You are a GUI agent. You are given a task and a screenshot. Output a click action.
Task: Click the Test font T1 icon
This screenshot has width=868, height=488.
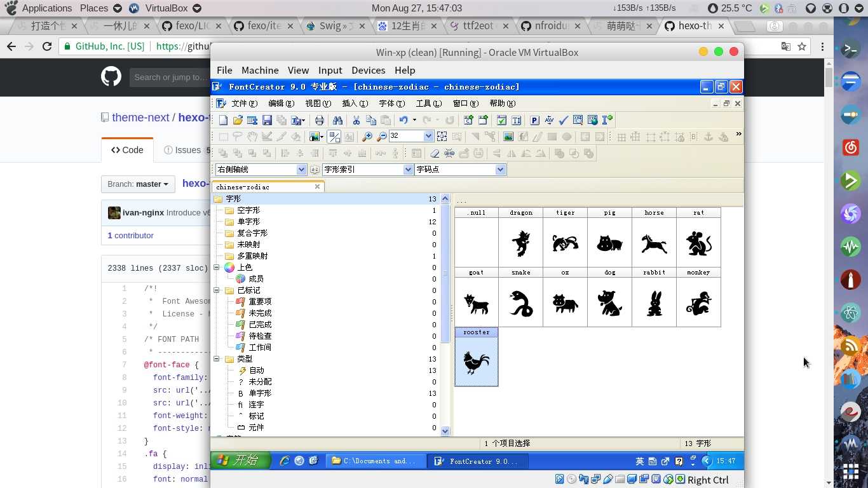pos(516,120)
